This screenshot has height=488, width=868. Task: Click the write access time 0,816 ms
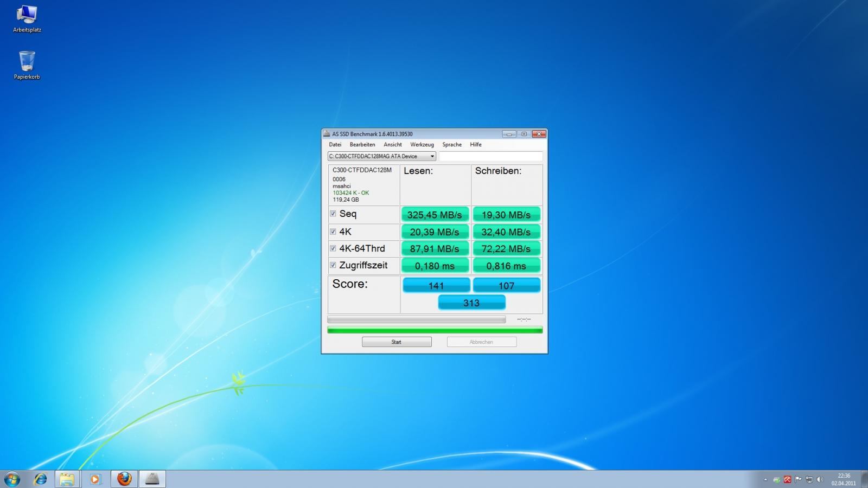506,266
